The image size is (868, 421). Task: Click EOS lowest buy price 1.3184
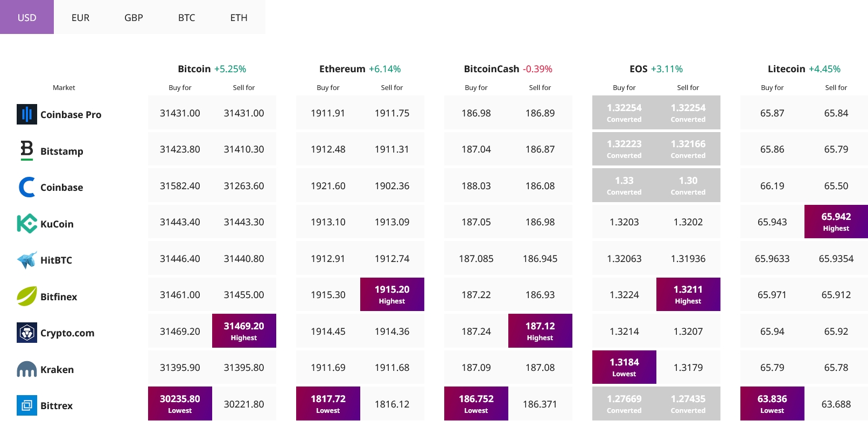(624, 367)
